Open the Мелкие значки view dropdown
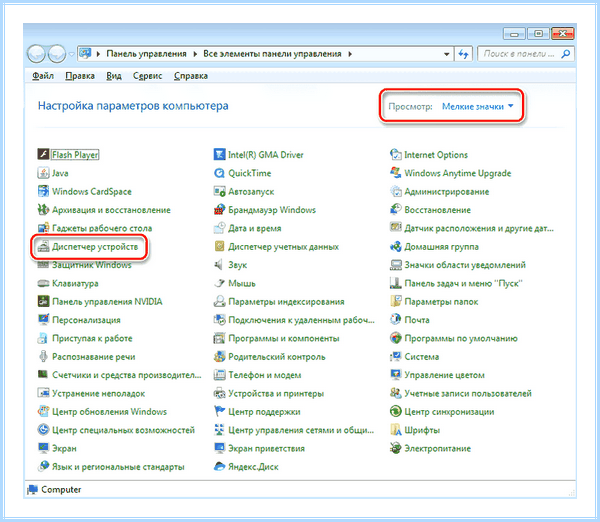The height and width of the screenshot is (522, 600). pyautogui.click(x=478, y=106)
